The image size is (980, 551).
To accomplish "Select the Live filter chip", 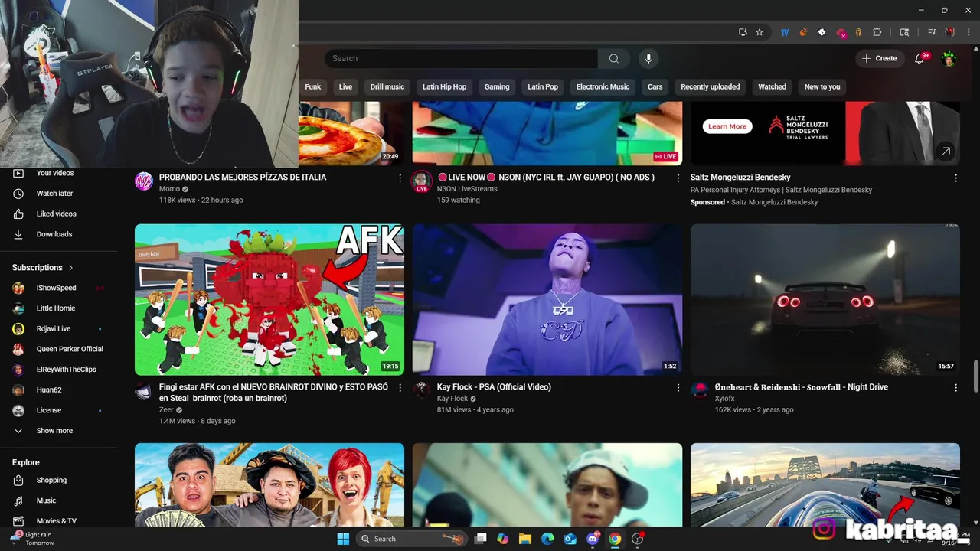I will click(x=345, y=86).
